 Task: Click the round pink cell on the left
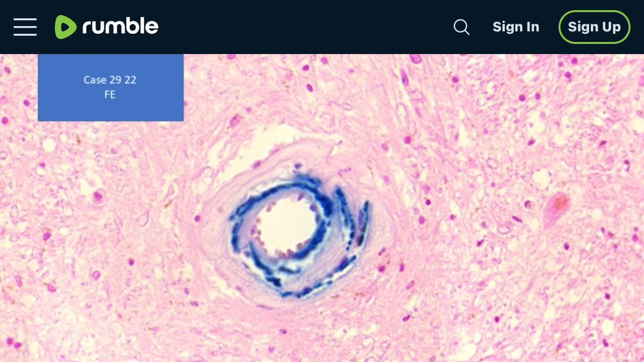tap(97, 196)
